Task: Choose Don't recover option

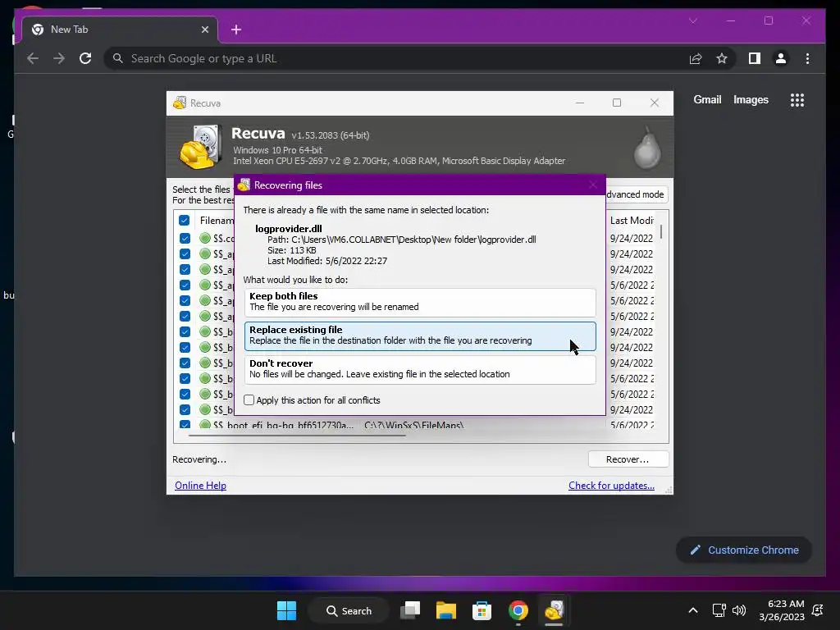Action: [x=419, y=369]
